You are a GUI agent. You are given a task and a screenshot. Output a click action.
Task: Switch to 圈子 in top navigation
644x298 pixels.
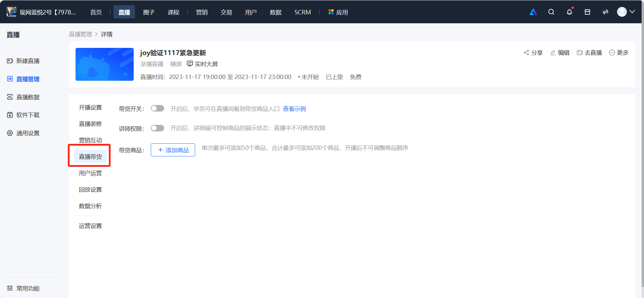click(149, 12)
